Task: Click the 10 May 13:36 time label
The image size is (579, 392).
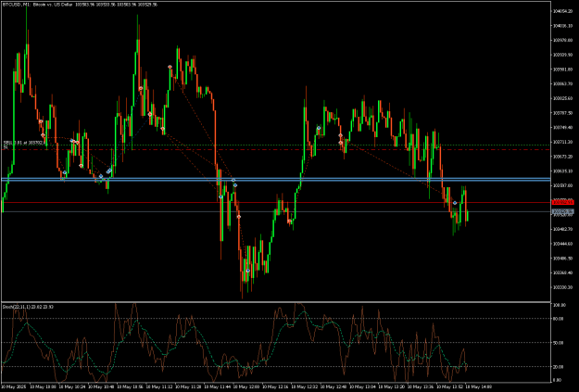Action: (x=420, y=386)
